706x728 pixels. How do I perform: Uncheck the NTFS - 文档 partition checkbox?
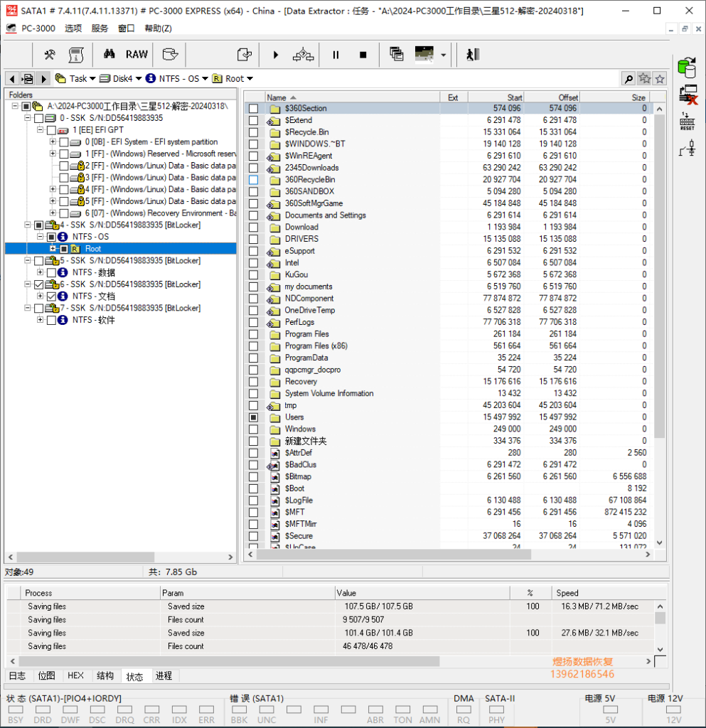coord(51,296)
